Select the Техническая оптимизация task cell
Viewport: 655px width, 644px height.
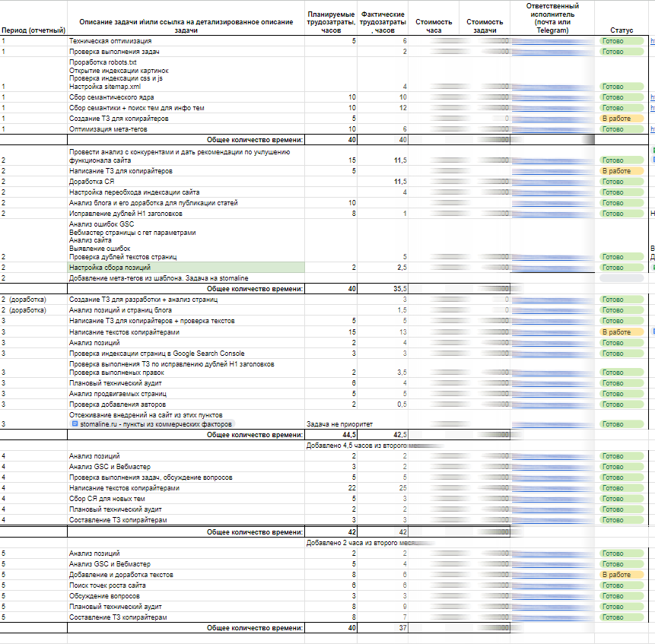click(x=186, y=41)
